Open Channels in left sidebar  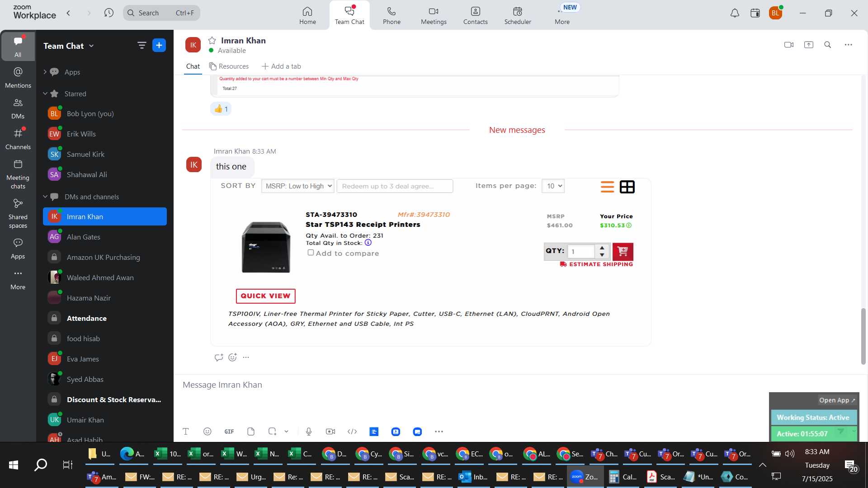tap(18, 139)
